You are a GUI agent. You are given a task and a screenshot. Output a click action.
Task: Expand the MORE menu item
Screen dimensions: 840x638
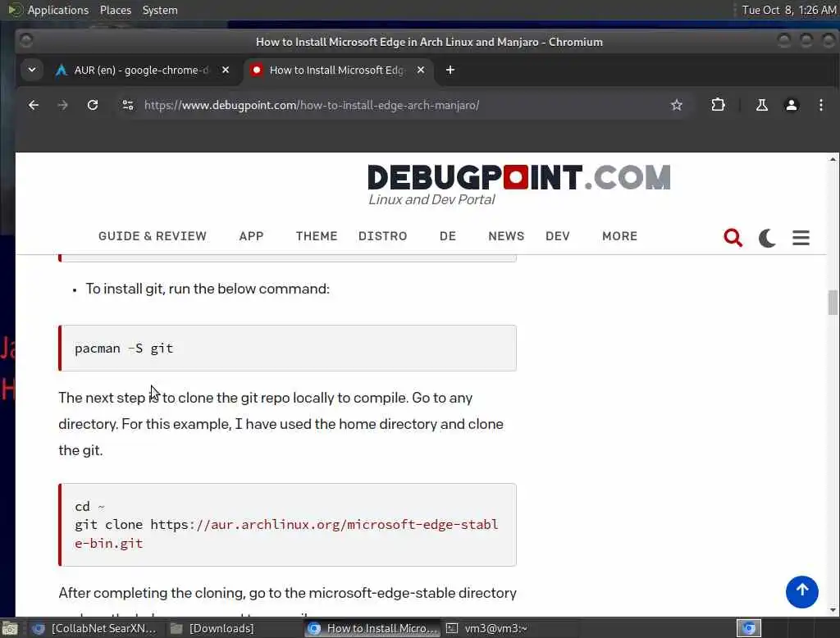tap(619, 236)
